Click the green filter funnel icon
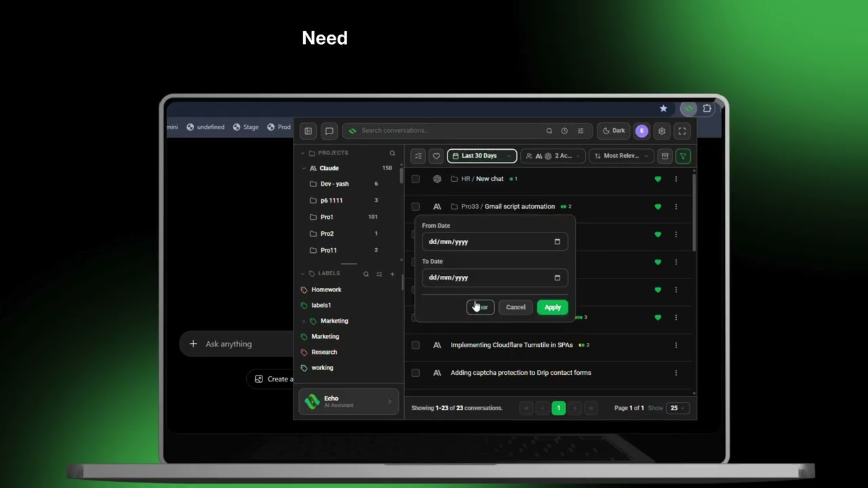 (683, 156)
